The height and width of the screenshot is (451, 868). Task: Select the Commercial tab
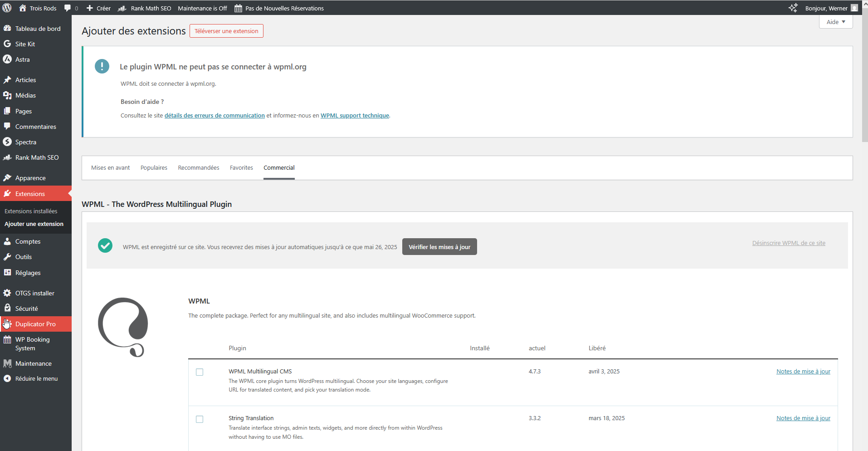279,167
